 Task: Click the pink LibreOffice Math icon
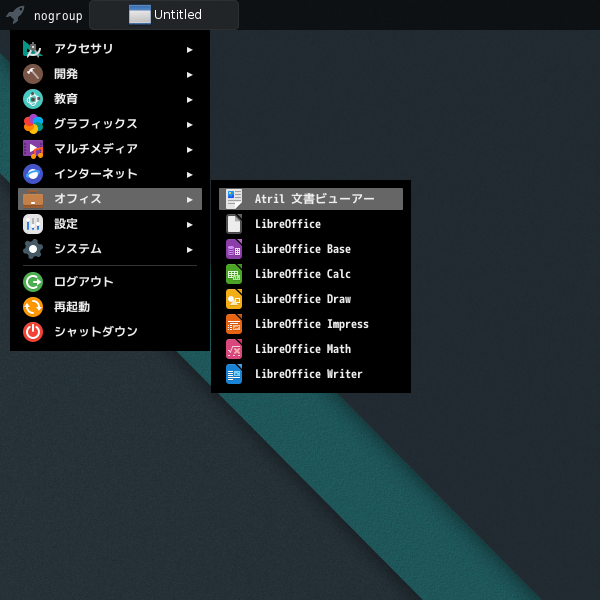click(x=234, y=349)
